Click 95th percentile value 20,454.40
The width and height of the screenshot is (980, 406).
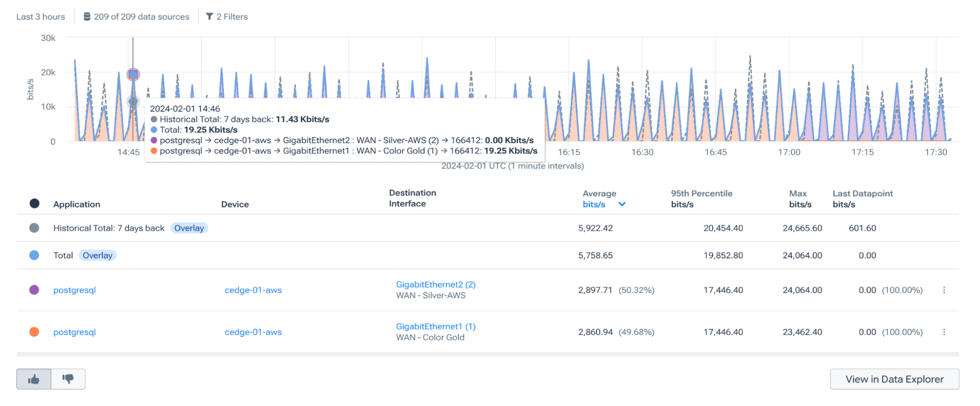click(x=723, y=228)
